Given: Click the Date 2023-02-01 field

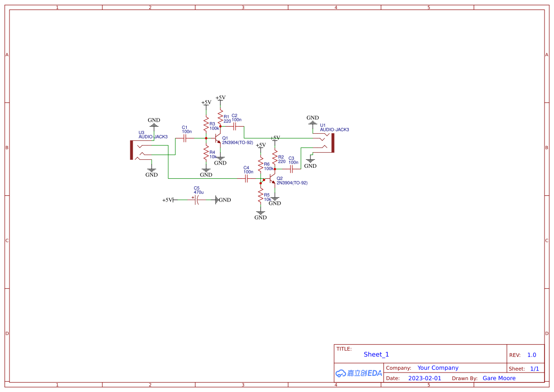Looking at the screenshot, I should click(x=425, y=378).
